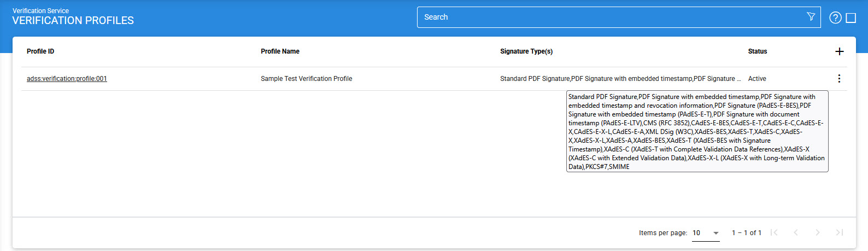Expand the Items per page dropdown
Screen dimensions: 868x251
click(706, 233)
